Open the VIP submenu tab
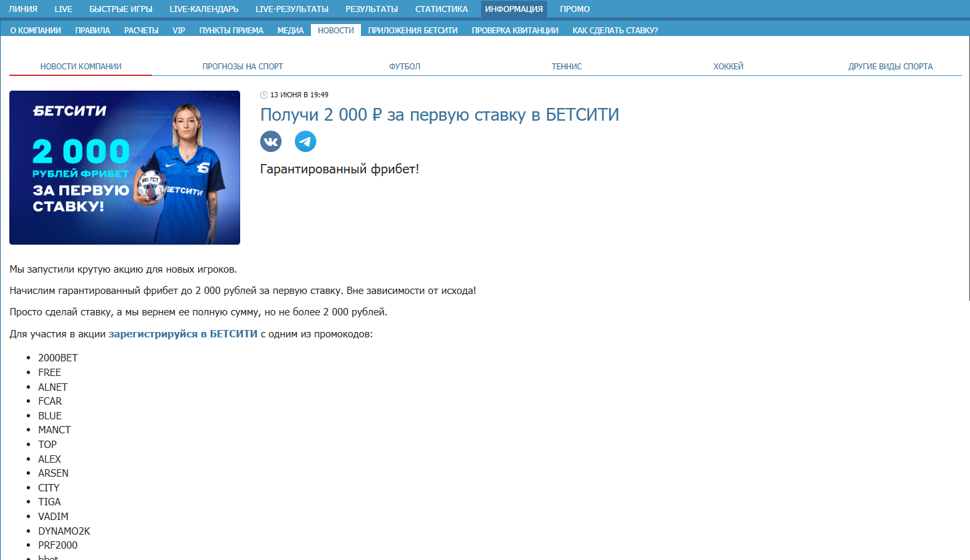Image resolution: width=970 pixels, height=560 pixels. point(179,30)
